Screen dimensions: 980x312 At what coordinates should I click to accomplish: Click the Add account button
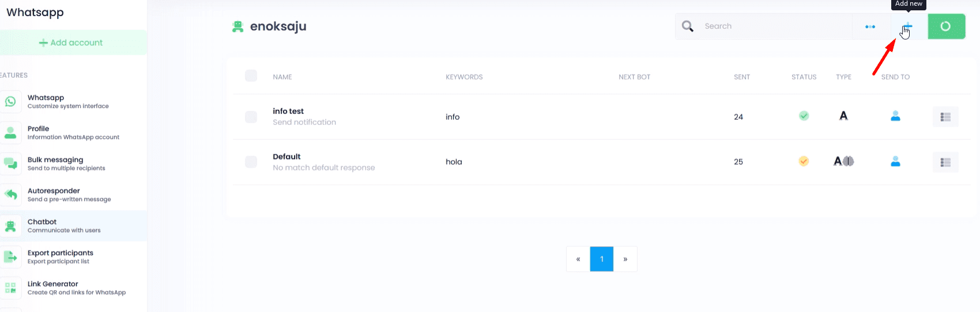click(x=71, y=43)
